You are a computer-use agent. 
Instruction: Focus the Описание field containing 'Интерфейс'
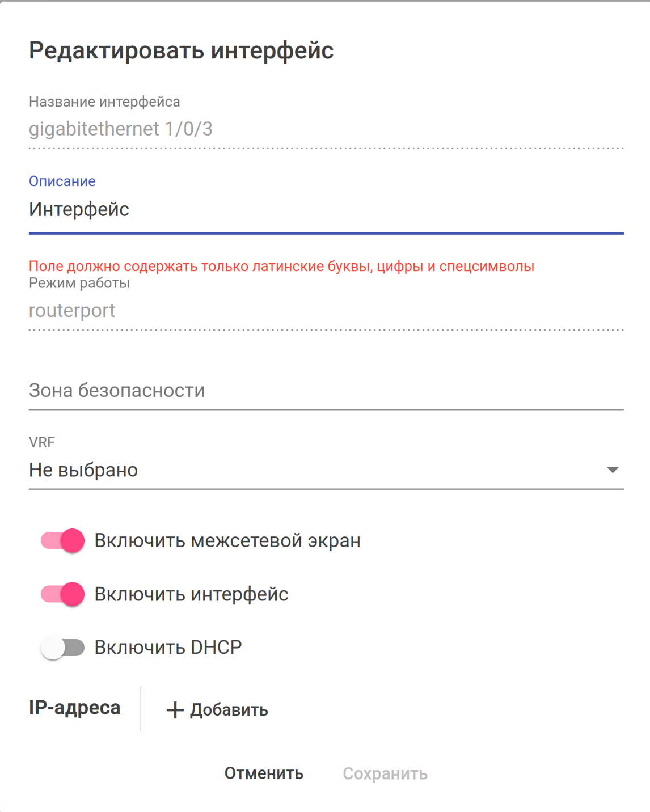pos(326,210)
